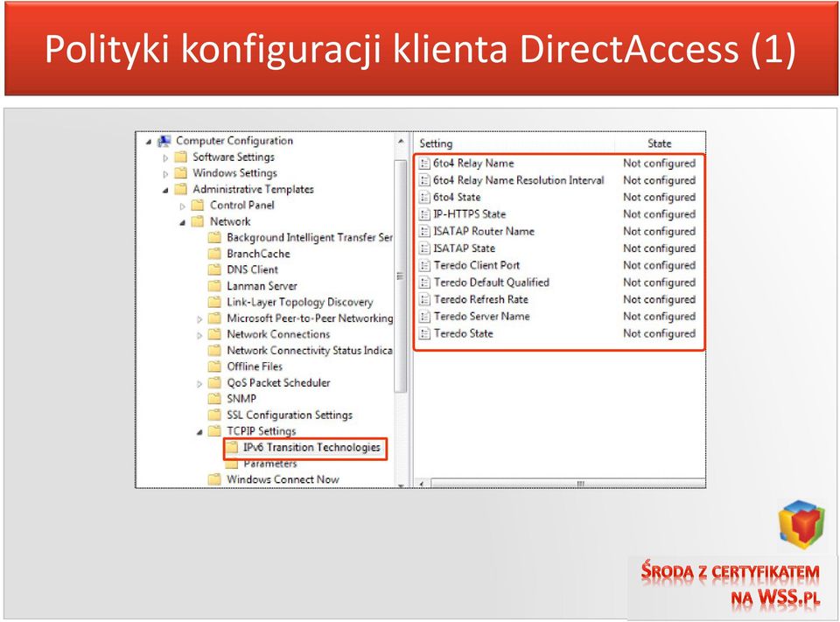Click the Teredo Client Port policy icon

[x=424, y=265]
